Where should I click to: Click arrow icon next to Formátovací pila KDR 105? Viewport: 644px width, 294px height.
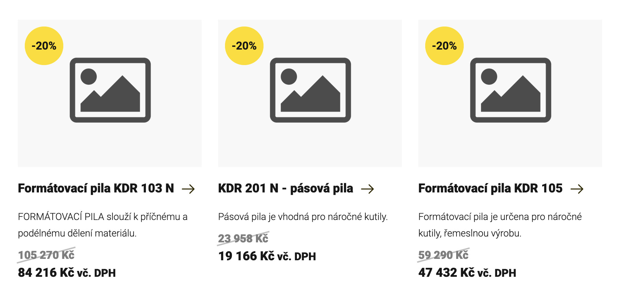[x=577, y=189]
